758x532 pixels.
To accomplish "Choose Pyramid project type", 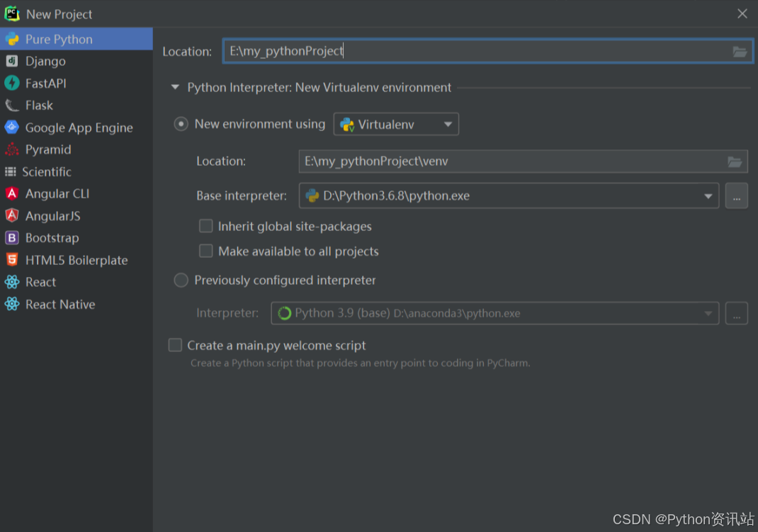I will [x=77, y=149].
